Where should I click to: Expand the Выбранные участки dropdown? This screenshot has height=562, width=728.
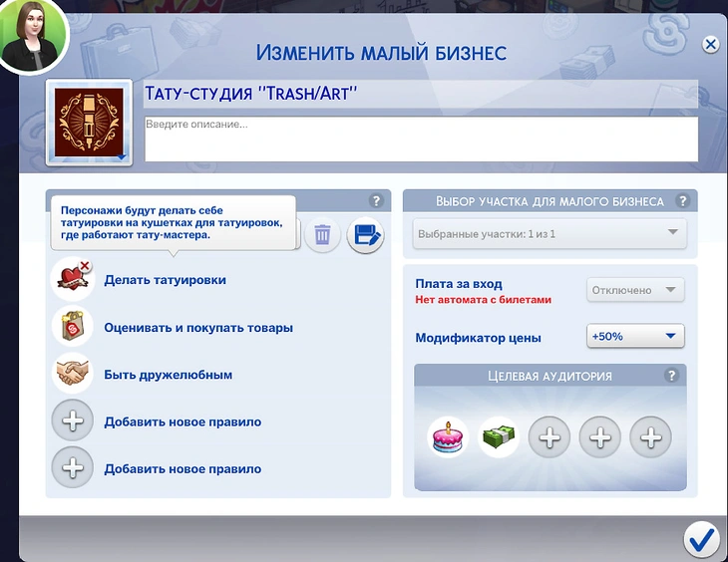[549, 234]
